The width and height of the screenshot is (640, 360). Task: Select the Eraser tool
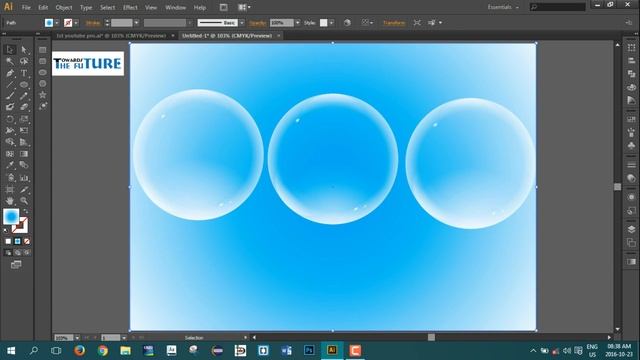click(x=24, y=107)
